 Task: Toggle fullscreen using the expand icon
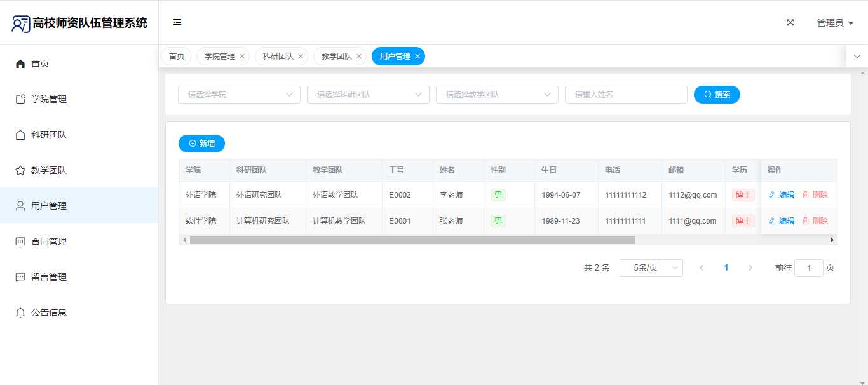tap(790, 23)
